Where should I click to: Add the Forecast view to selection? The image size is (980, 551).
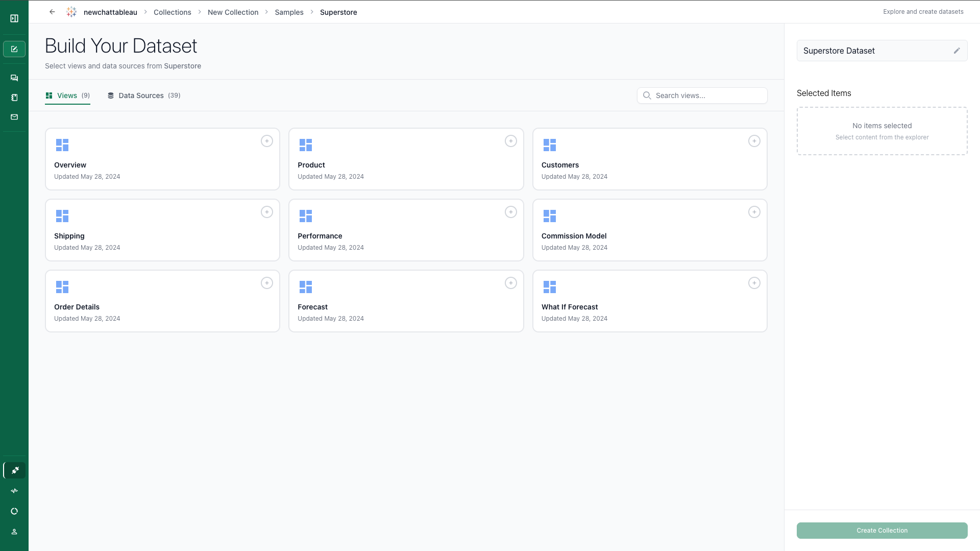coord(511,282)
